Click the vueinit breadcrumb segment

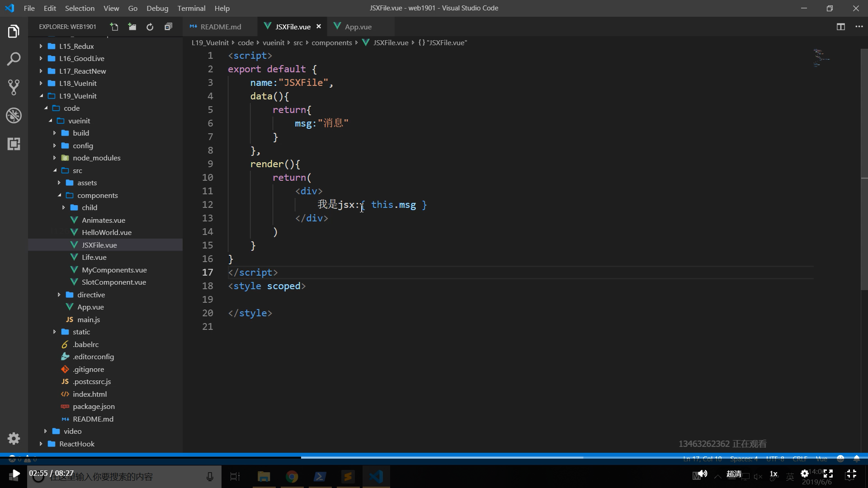(x=274, y=42)
